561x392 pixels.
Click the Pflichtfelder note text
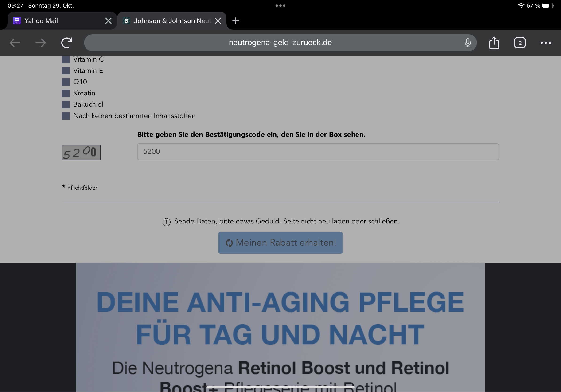point(82,188)
